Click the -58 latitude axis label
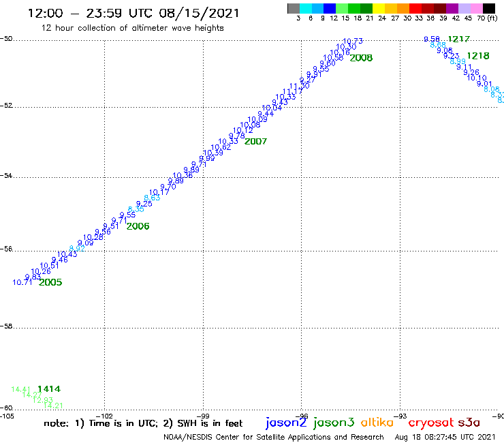This screenshot has width=504, height=443. click(x=6, y=326)
